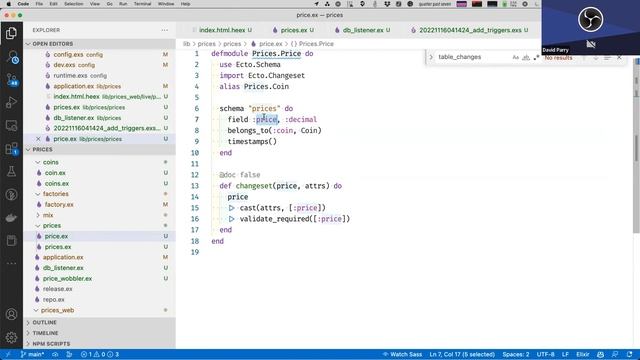
Task: Toggle Find in Selection in find widget
Action: [607, 58]
